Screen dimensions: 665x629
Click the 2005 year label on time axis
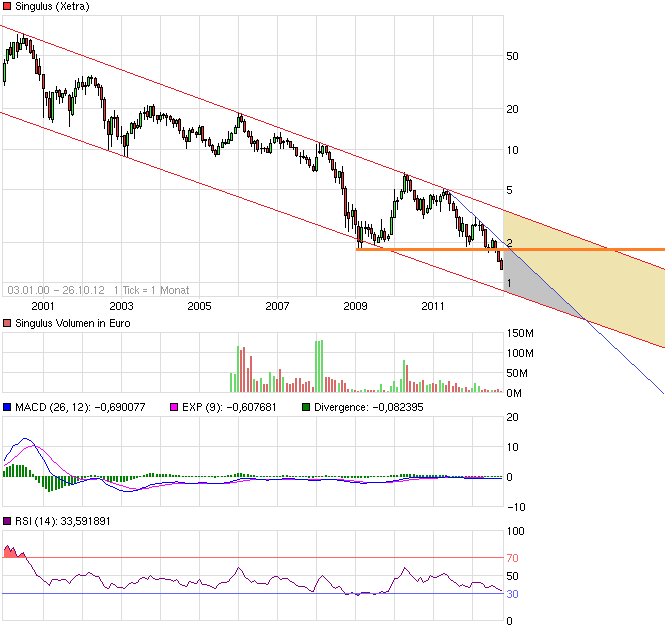[x=199, y=306]
